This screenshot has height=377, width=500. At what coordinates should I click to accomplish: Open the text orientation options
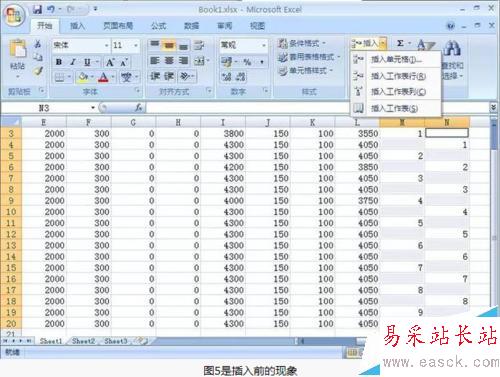pos(185,76)
